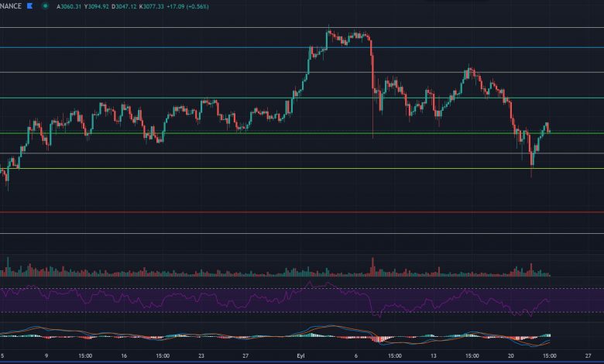The image size is (604, 364).
Task: Click the Eyl month label on time axis
Action: click(302, 356)
